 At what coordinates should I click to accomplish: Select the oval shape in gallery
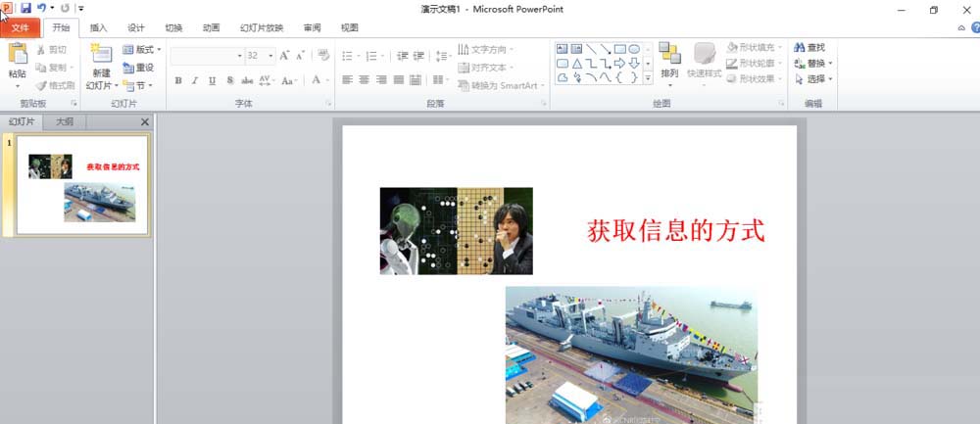(634, 49)
